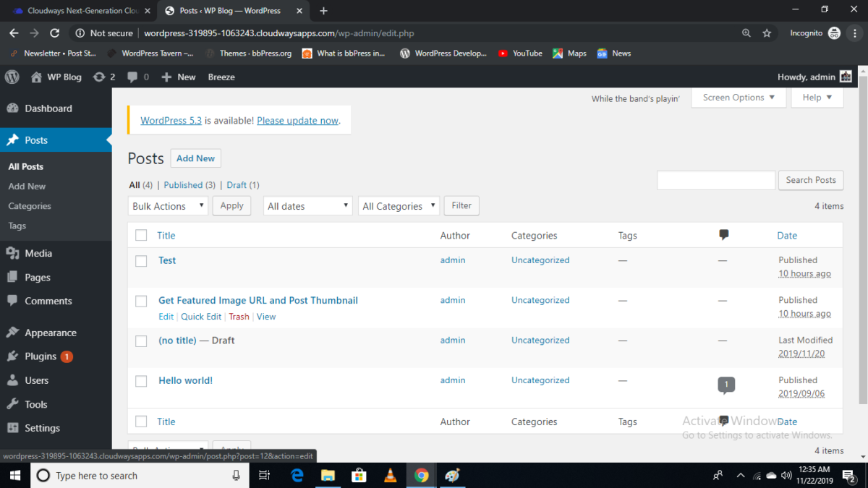Open Task View on the taskbar
868x488 pixels.
265,475
